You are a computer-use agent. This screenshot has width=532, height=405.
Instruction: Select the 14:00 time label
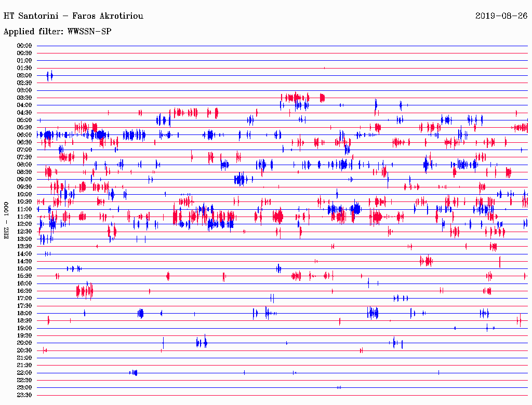tap(24, 254)
